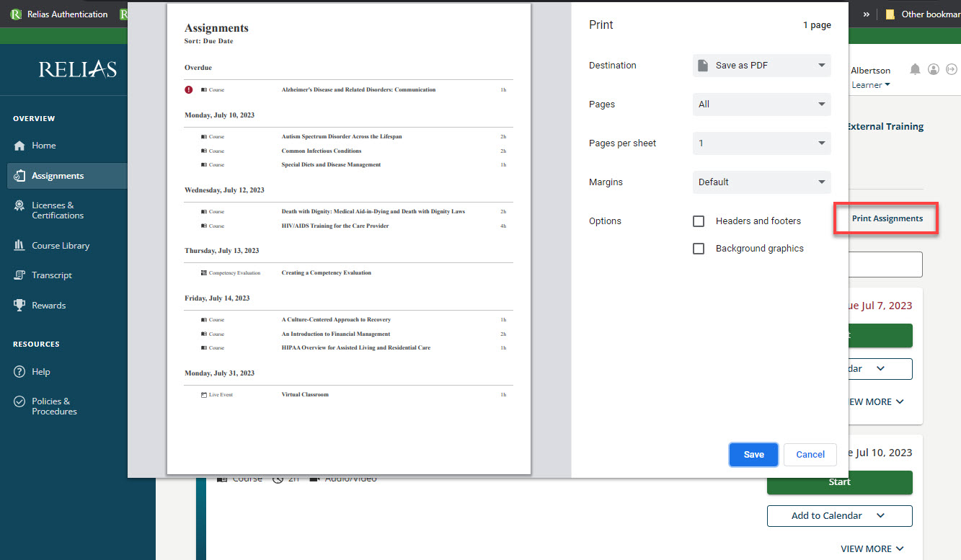The image size is (961, 560).
Task: Sign out using the logout arrow icon
Action: point(952,69)
